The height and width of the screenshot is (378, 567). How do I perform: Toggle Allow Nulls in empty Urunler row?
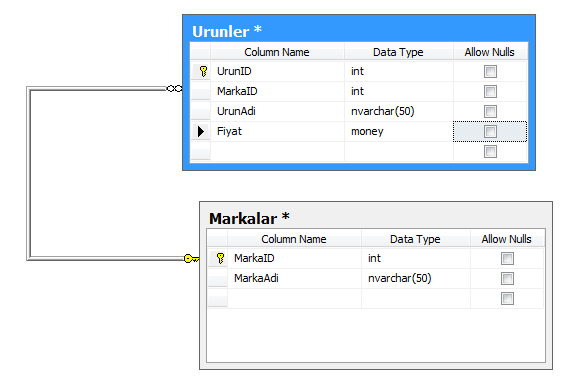click(490, 152)
